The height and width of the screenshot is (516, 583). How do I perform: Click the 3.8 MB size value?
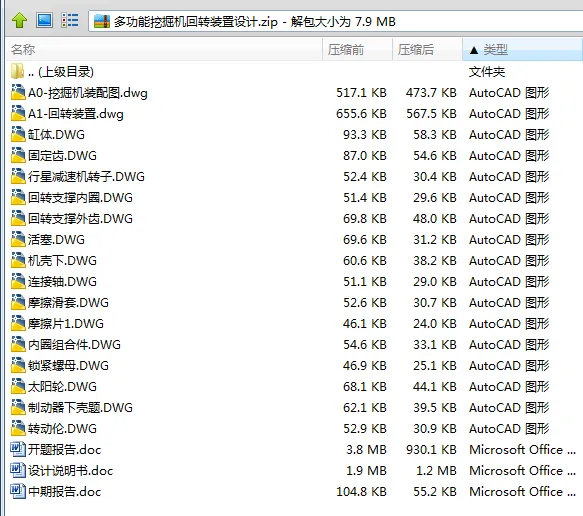coord(367,449)
